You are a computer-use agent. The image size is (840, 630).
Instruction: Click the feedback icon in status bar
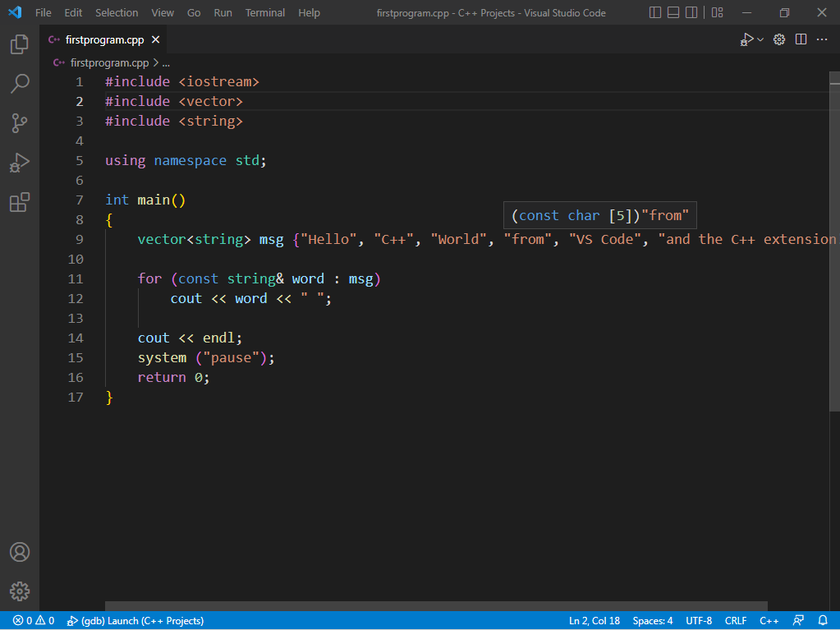coord(798,620)
